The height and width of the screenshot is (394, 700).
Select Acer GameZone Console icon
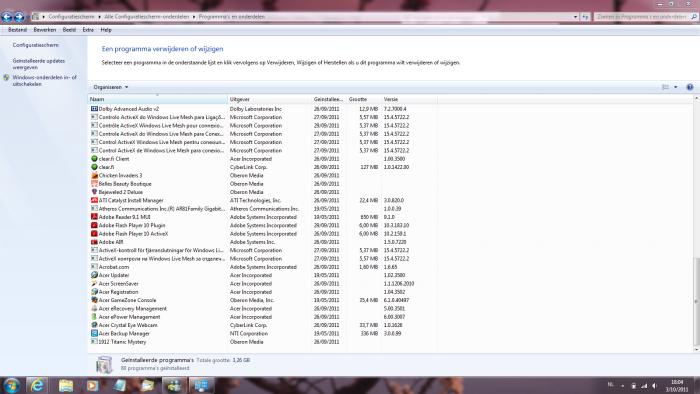(94, 300)
